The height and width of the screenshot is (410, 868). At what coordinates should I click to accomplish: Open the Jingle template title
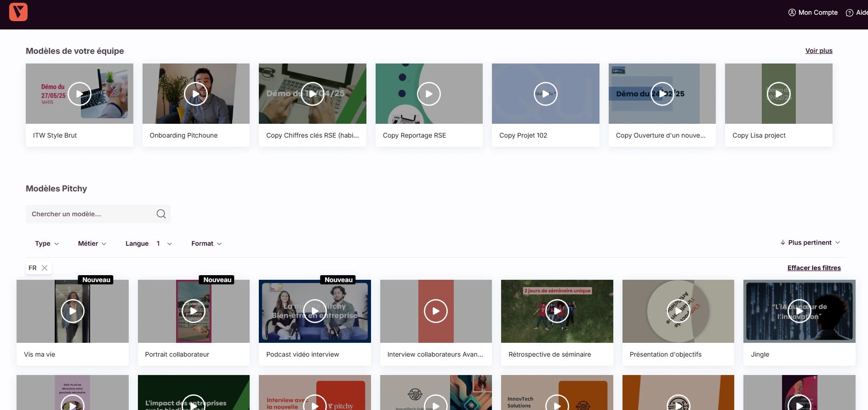tap(760, 354)
